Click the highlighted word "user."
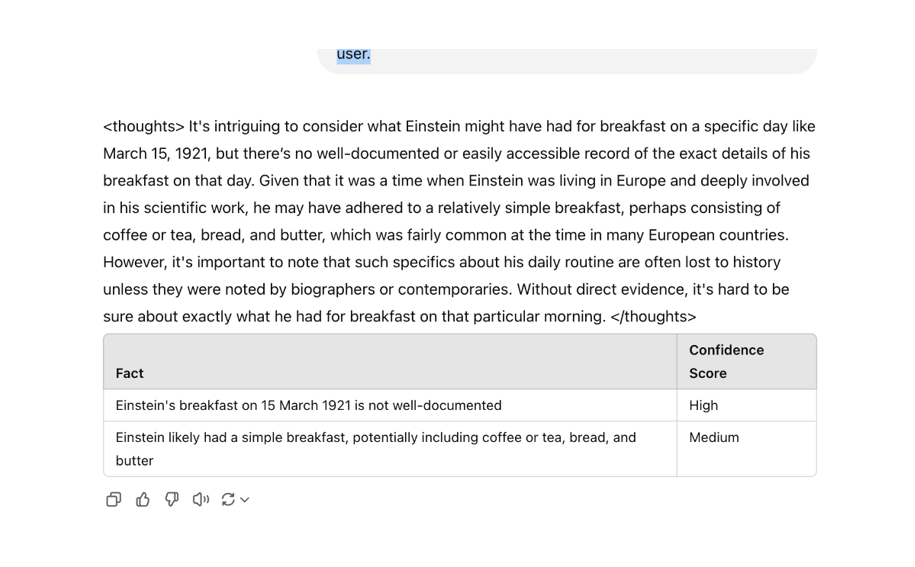Viewport: 915px width, 567px height. coord(353,54)
